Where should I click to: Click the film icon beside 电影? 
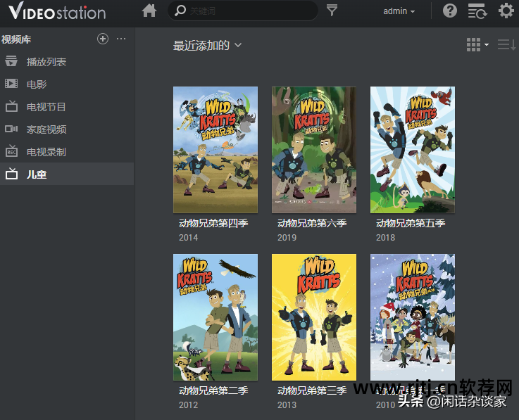pos(11,83)
